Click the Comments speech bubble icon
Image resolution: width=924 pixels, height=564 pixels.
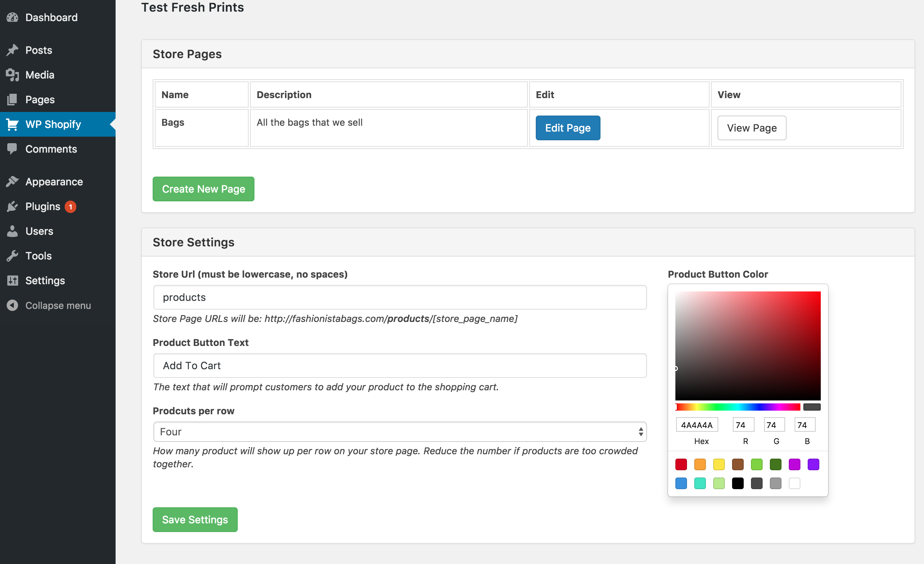click(x=12, y=149)
